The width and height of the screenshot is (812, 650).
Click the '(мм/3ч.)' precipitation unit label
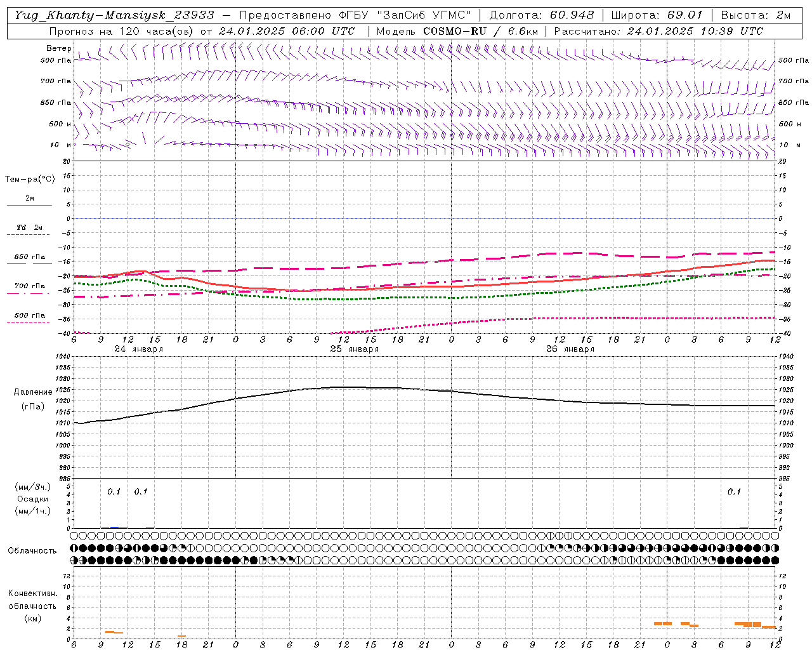coord(33,487)
